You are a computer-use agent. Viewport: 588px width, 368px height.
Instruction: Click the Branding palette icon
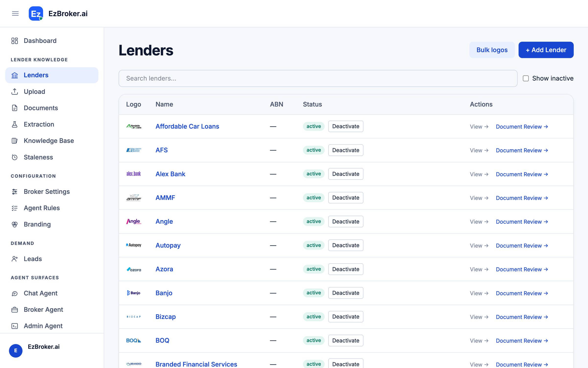[x=15, y=224]
